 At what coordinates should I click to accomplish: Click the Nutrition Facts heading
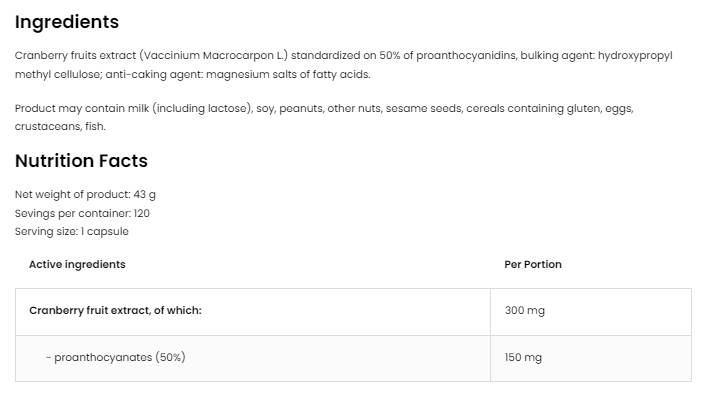click(x=81, y=161)
